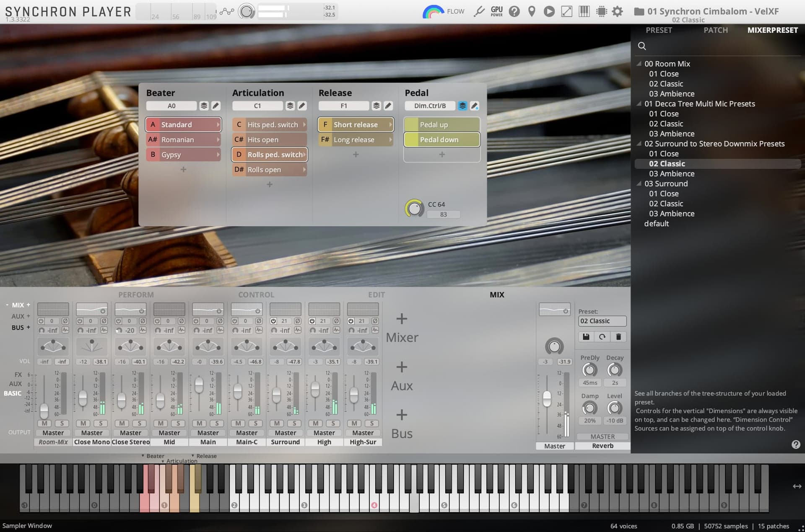Toggle phase invert on Main channel
805x532 pixels.
coord(220,321)
